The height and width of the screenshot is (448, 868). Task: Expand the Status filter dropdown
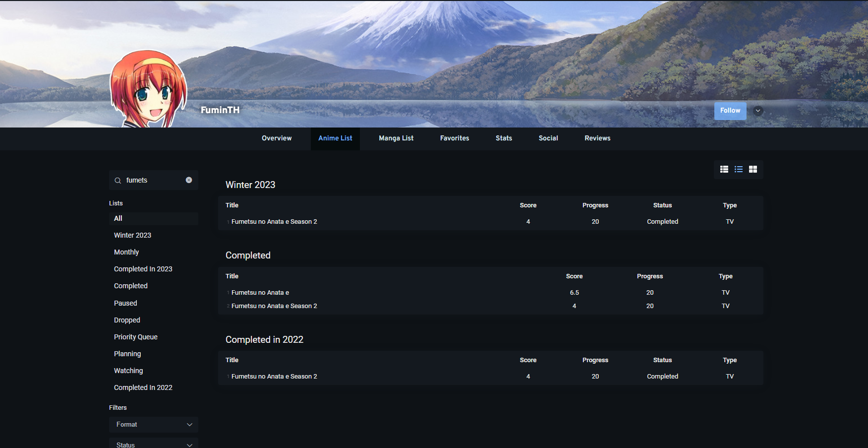coord(153,444)
